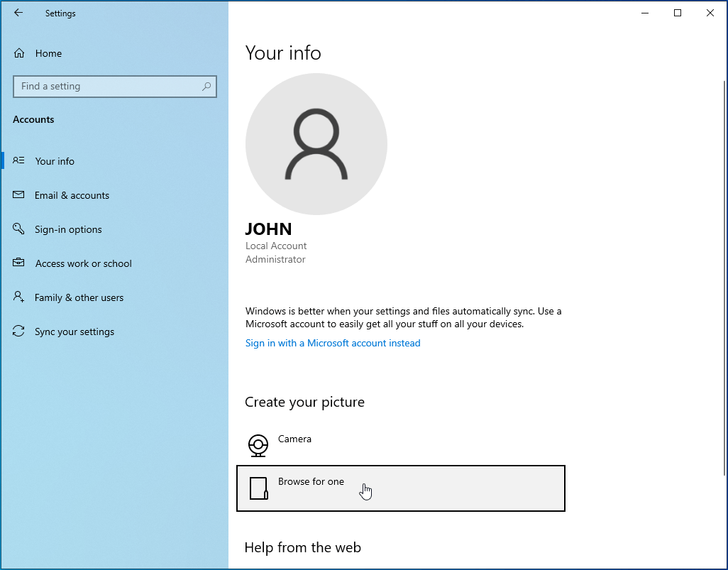This screenshot has width=728, height=570.
Task: Go to Sign-in options
Action: pyautogui.click(x=68, y=229)
